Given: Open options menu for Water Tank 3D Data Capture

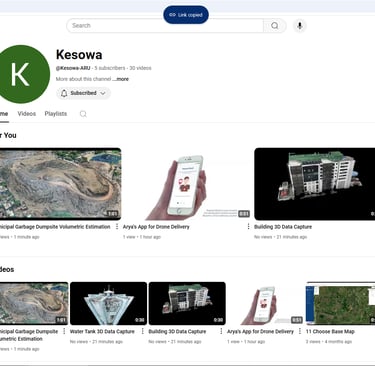Looking at the screenshot, I should point(143,331).
